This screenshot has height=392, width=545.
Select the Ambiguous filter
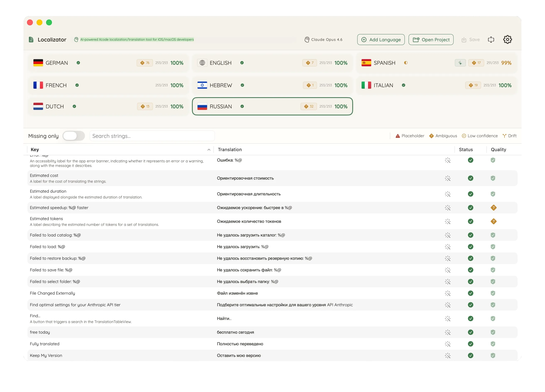click(432, 136)
